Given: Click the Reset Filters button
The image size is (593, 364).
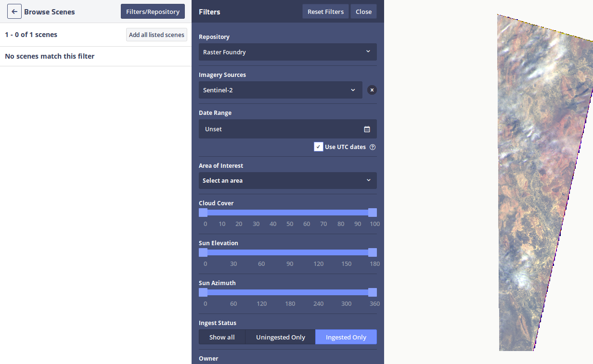Looking at the screenshot, I should pos(326,12).
